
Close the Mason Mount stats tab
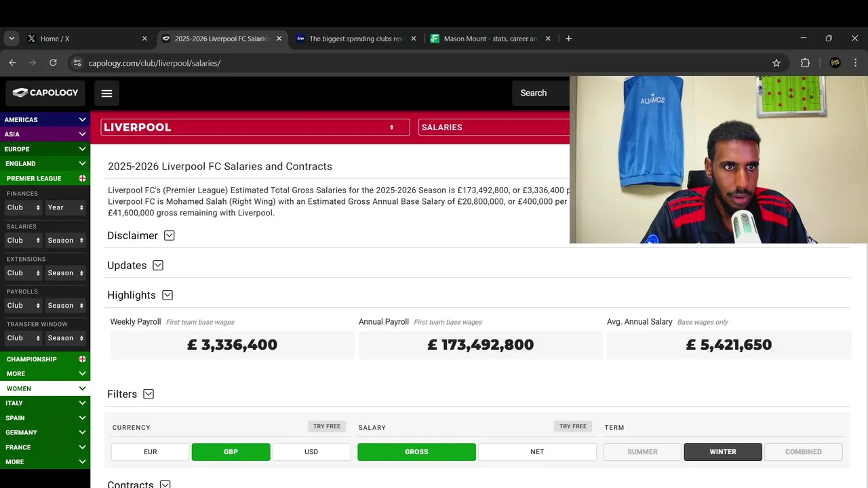pyautogui.click(x=548, y=39)
